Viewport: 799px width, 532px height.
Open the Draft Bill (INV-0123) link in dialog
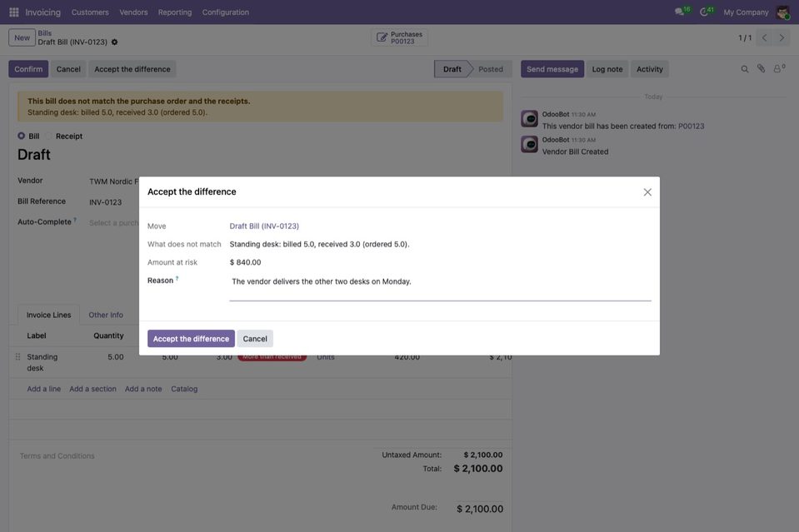[x=264, y=226]
